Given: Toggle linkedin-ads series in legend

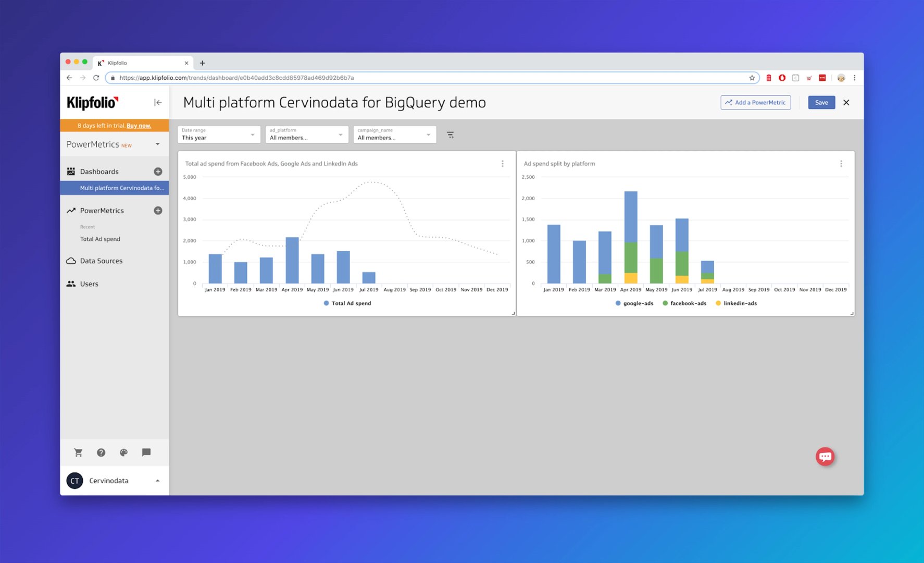Looking at the screenshot, I should (736, 303).
